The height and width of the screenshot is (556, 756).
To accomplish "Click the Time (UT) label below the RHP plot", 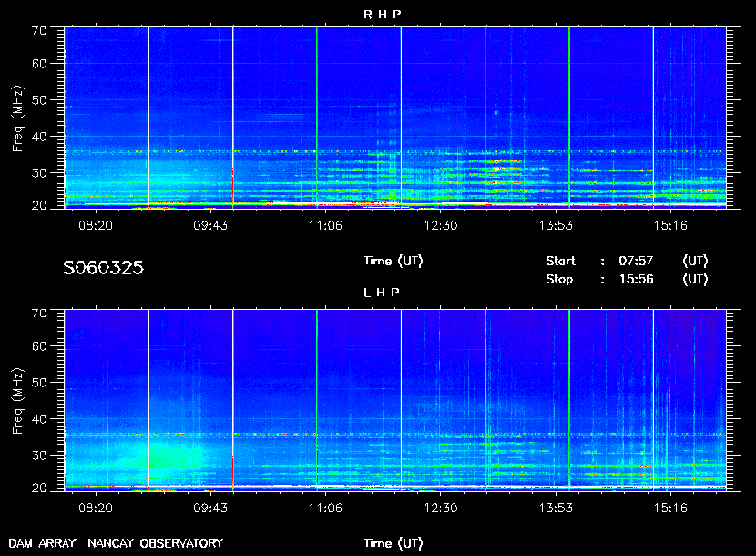I will point(393,261).
